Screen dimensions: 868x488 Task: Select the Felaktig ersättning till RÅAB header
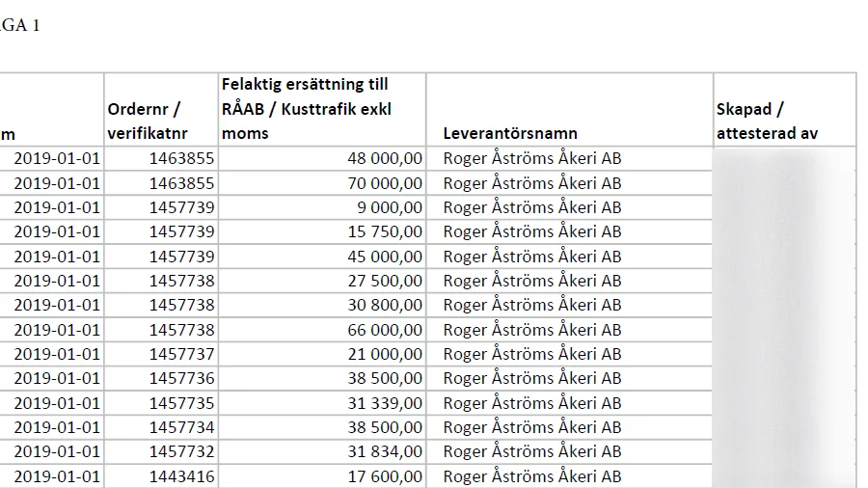click(x=322, y=110)
